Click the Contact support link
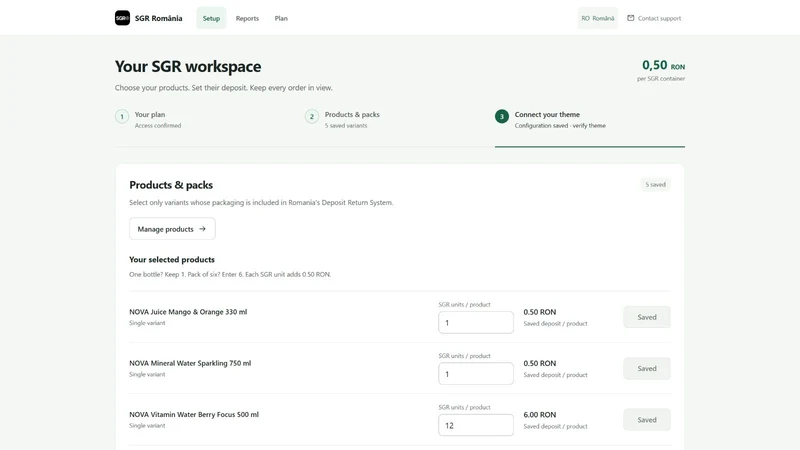This screenshot has height=450, width=800. (654, 18)
